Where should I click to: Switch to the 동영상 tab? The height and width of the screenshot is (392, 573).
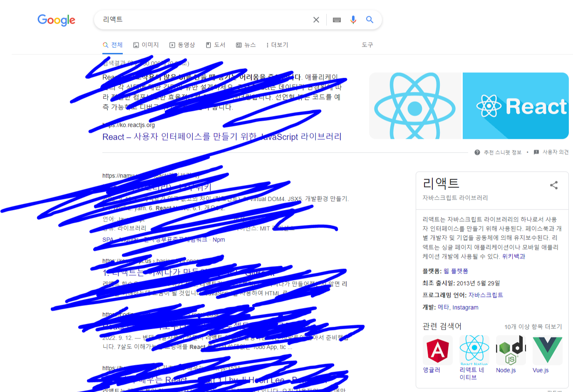(x=182, y=45)
